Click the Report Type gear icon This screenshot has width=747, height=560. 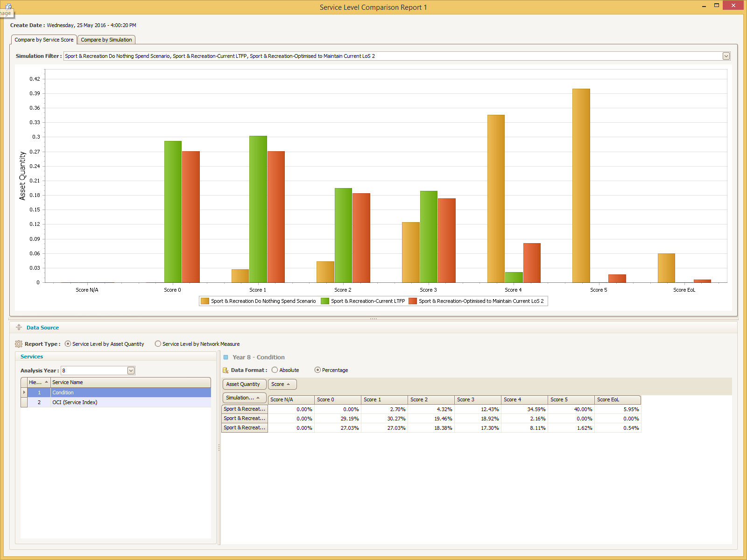(x=19, y=344)
